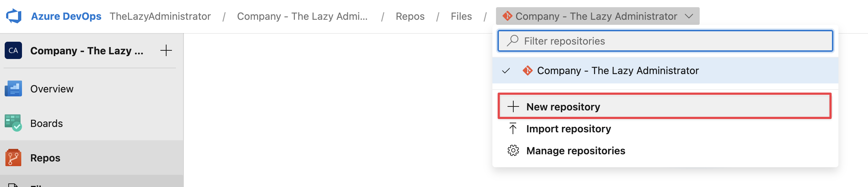Open the Overview sidebar icon

[x=13, y=88]
